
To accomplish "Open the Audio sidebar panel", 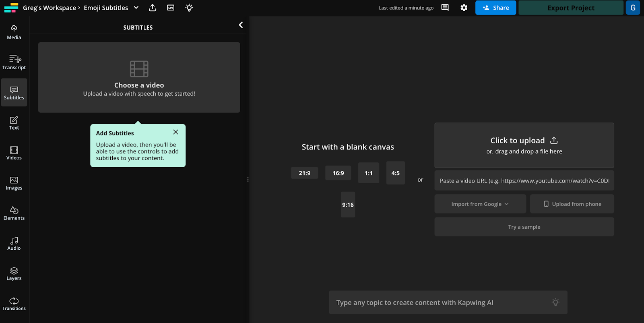I will point(14,243).
